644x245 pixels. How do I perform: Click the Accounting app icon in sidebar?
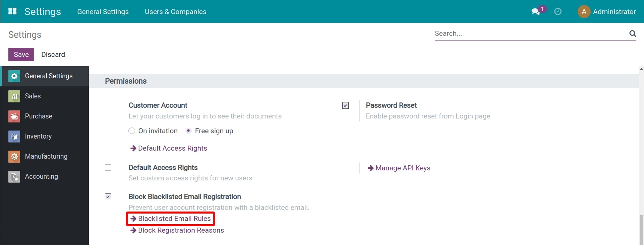[x=14, y=176]
